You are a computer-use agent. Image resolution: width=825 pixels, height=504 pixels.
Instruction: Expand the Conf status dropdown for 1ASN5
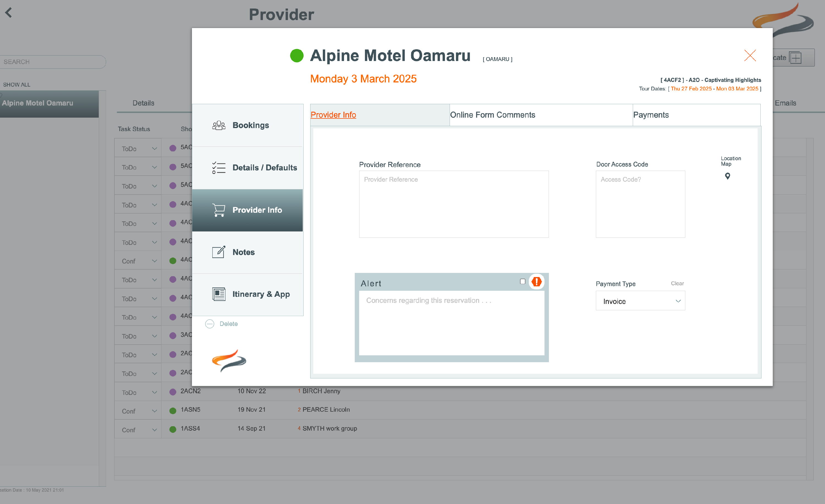coord(137,411)
